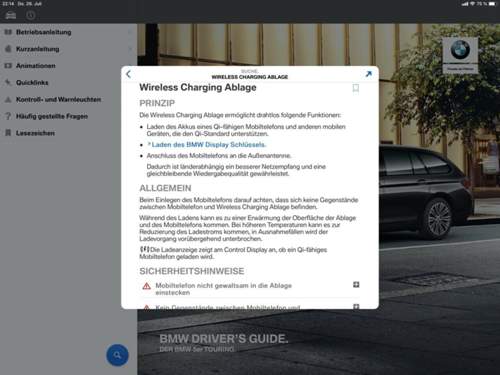Image resolution: width=500 pixels, height=375 pixels.
Task: Click the ALLGEMEIN section heading
Action: [x=165, y=188]
